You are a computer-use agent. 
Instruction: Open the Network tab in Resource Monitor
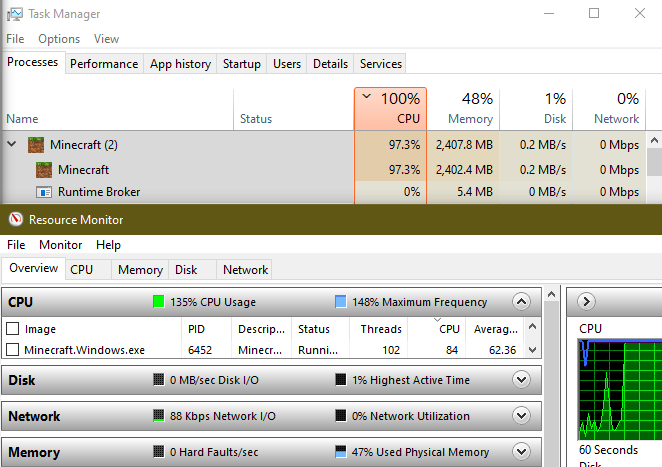245,269
